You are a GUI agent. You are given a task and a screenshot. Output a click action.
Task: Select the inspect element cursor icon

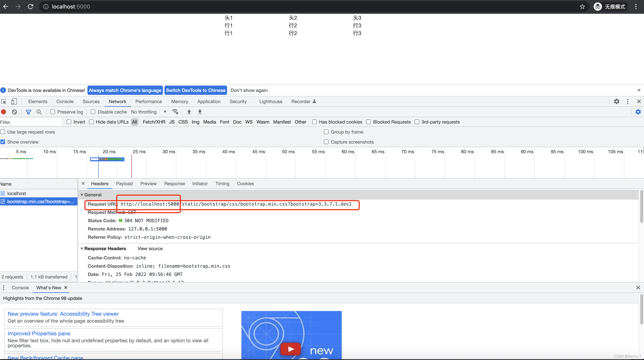pyautogui.click(x=4, y=101)
